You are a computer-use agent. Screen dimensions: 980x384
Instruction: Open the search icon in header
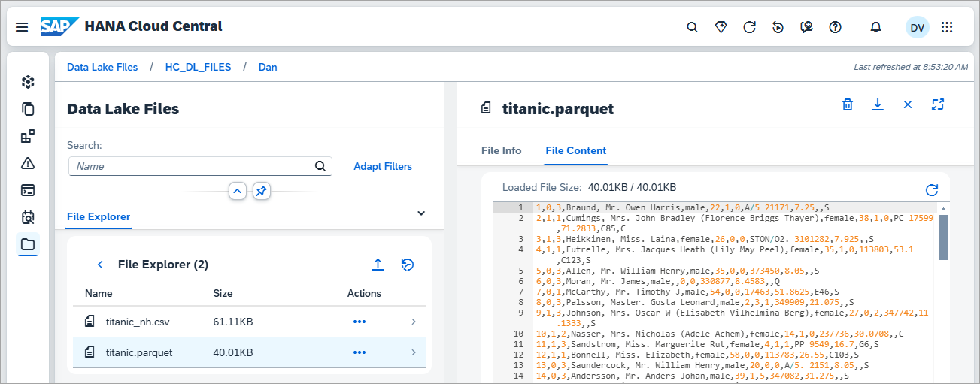click(693, 27)
